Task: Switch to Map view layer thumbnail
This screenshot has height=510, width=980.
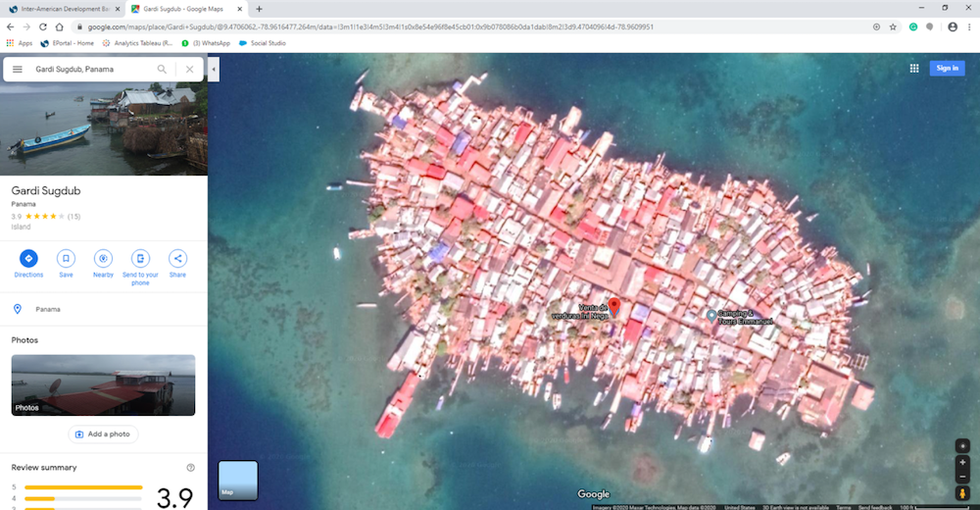Action: (x=238, y=480)
